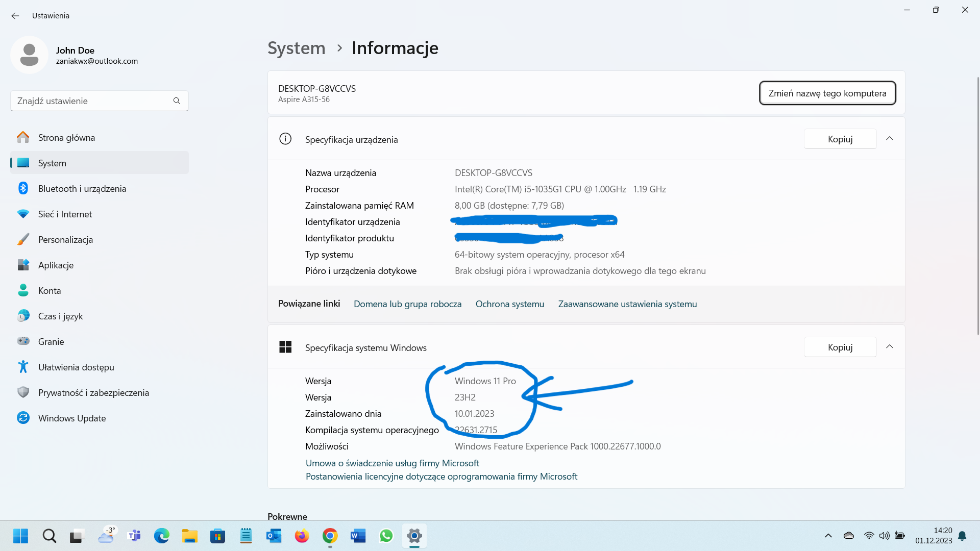Open Microsoft Store from taskbar
The image size is (980, 551).
click(218, 536)
